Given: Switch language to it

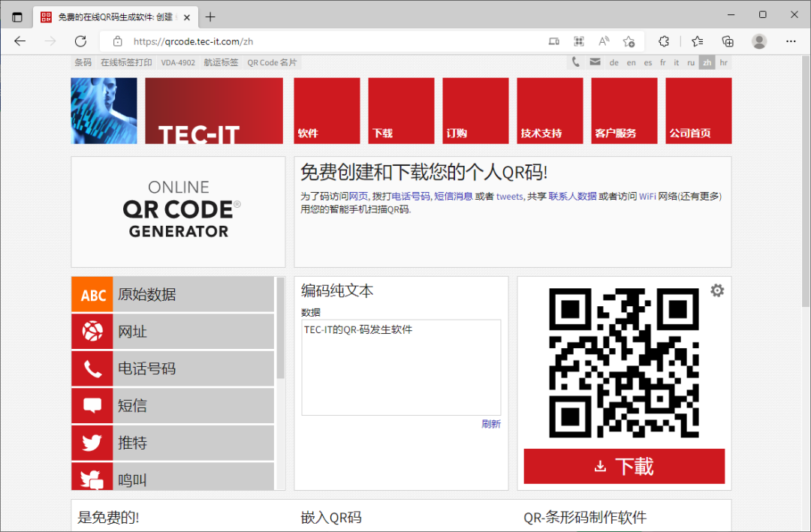Looking at the screenshot, I should (x=676, y=62).
